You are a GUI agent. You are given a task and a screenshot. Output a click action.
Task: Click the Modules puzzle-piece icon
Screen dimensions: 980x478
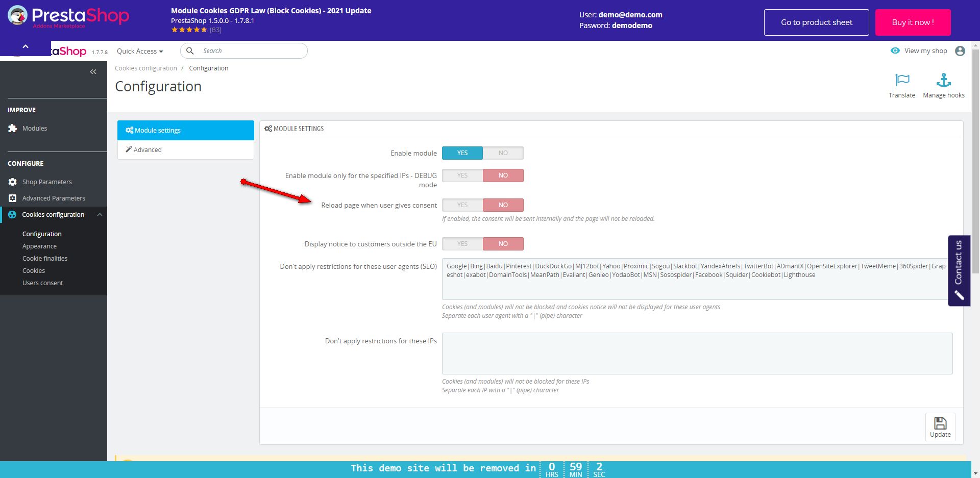(x=13, y=129)
